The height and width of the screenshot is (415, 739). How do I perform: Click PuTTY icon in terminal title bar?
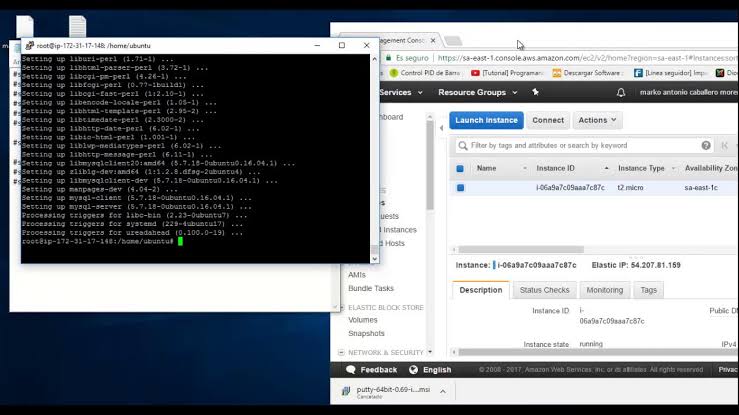point(30,46)
